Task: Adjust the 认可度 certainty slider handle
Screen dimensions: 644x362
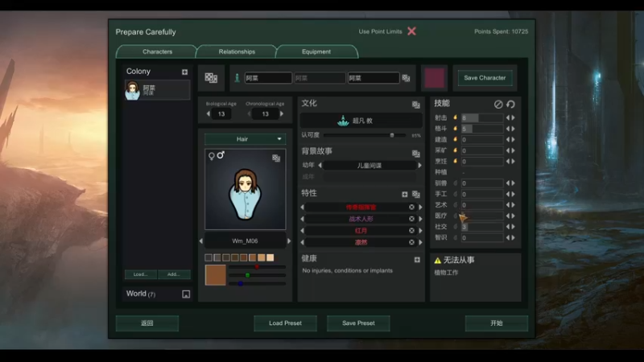Action: (x=392, y=135)
